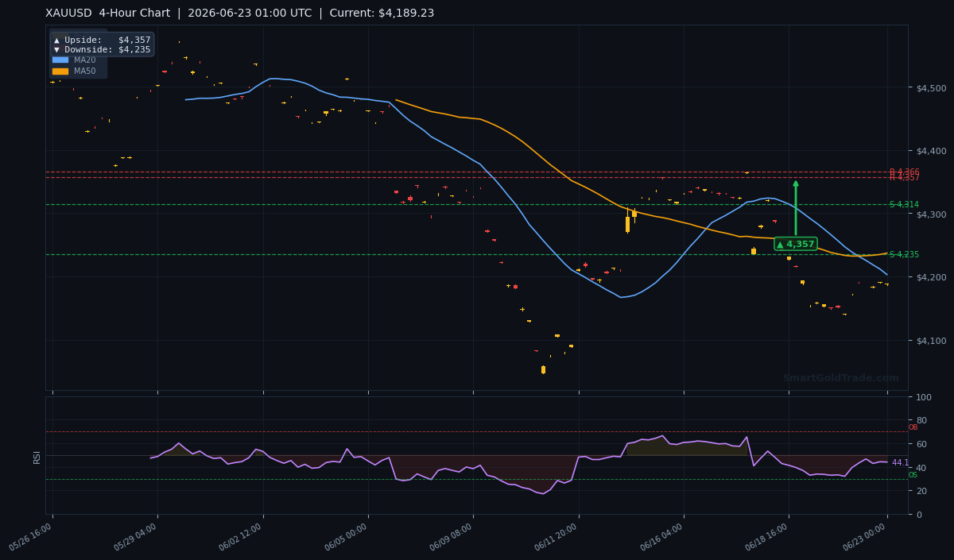Click the 'Upside: $4,357' info line
Image resolution: width=954 pixels, height=560 pixels.
point(102,40)
